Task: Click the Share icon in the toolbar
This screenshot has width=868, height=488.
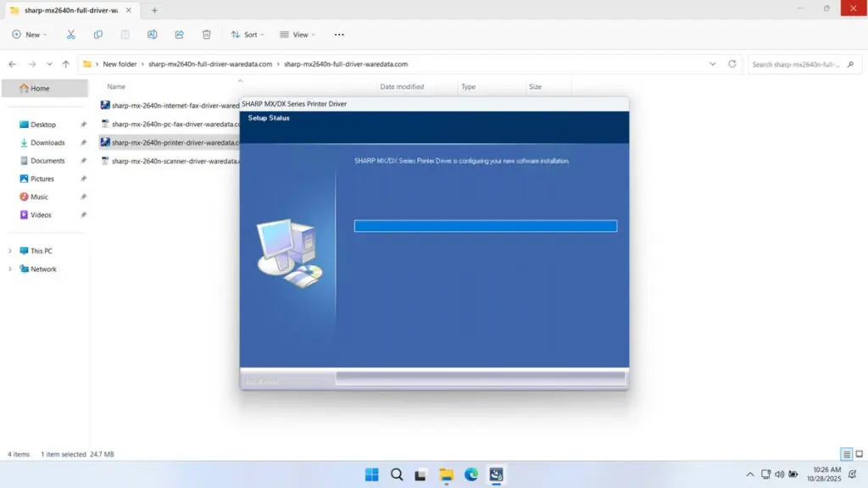Action: [179, 34]
